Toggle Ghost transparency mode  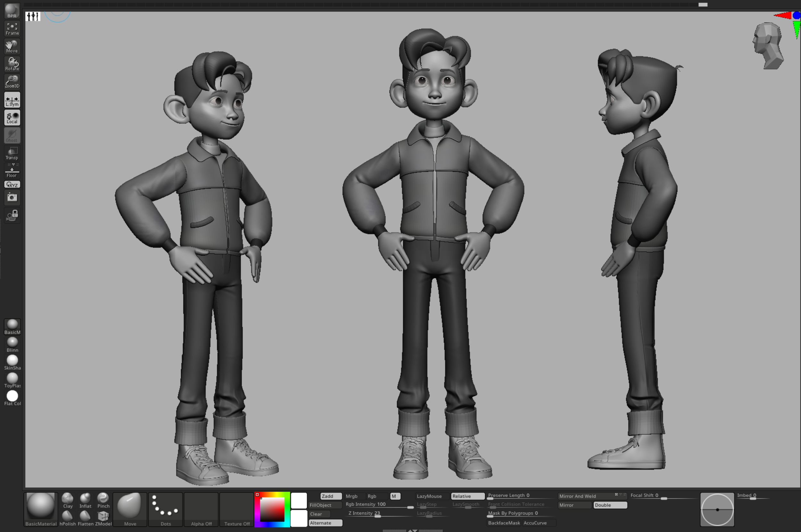coord(12,135)
